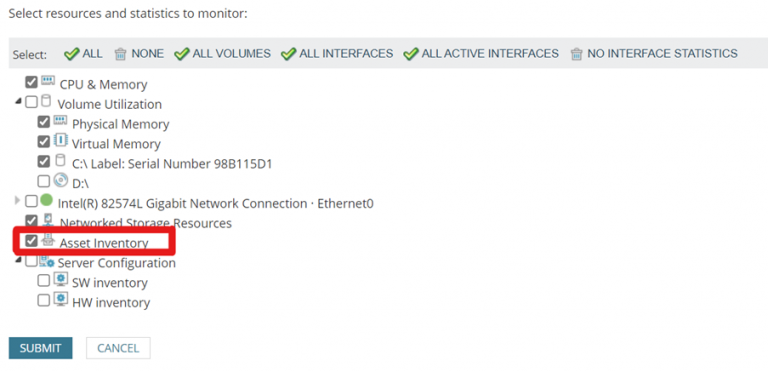
Task: Click the Virtual Memory processor icon
Action: point(60,140)
